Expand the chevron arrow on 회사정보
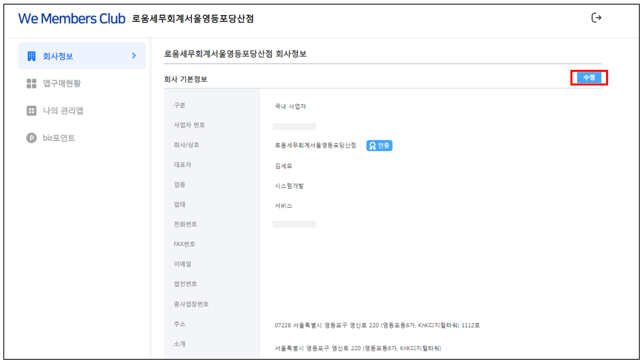The width and height of the screenshot is (644, 362). 134,56
